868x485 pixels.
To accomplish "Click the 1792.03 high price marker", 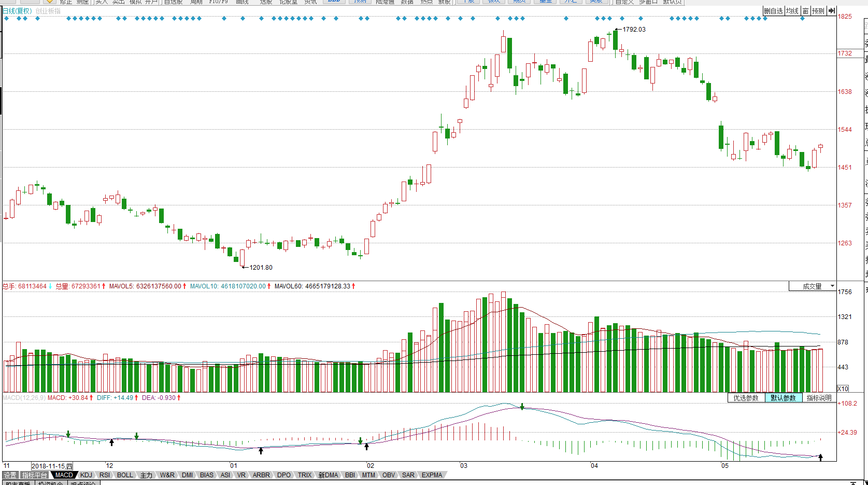I will [634, 30].
